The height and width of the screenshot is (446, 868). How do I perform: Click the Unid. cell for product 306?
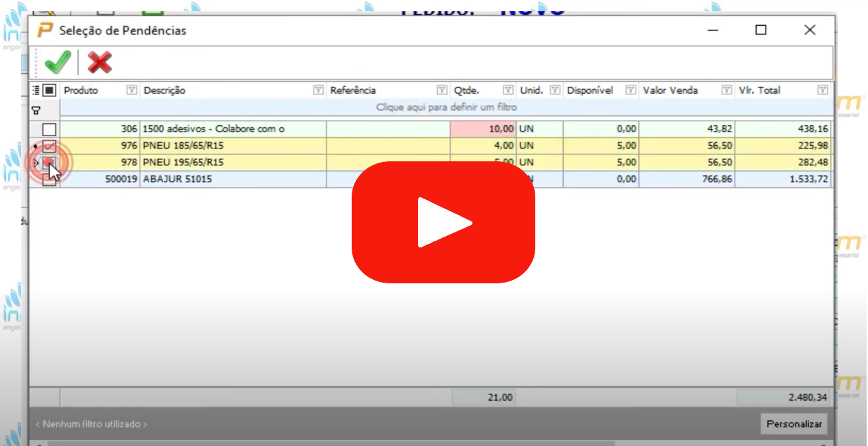tap(539, 129)
